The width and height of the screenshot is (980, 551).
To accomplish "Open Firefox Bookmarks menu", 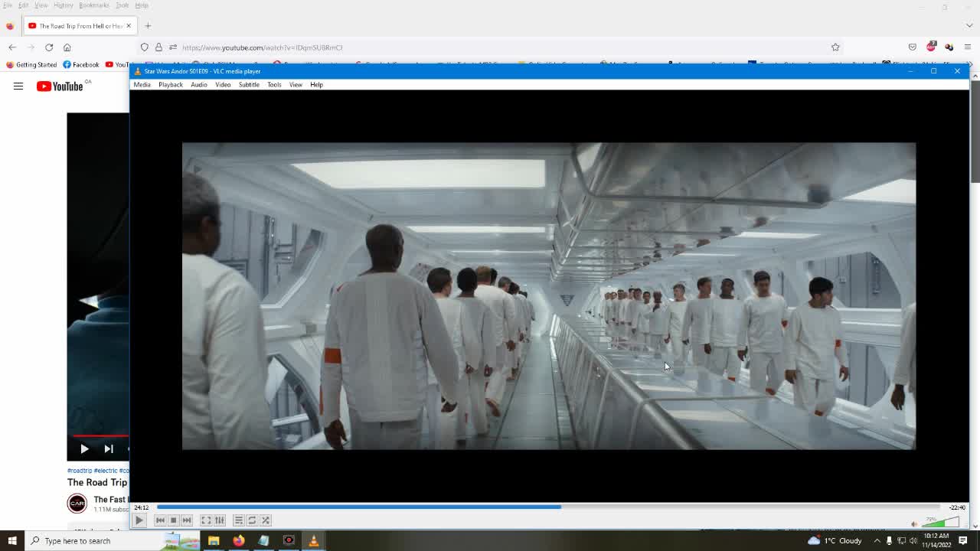I will [x=94, y=5].
